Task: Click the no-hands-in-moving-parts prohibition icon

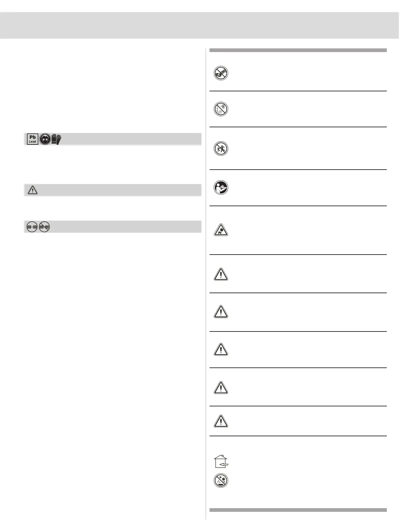Action: click(221, 73)
